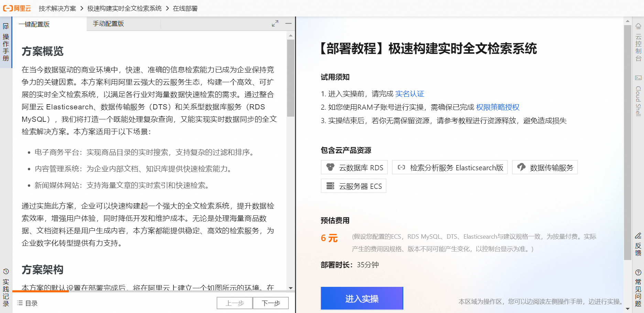Click the 试用须知 heading
Viewport: 644px width, 313px height.
pyautogui.click(x=335, y=77)
